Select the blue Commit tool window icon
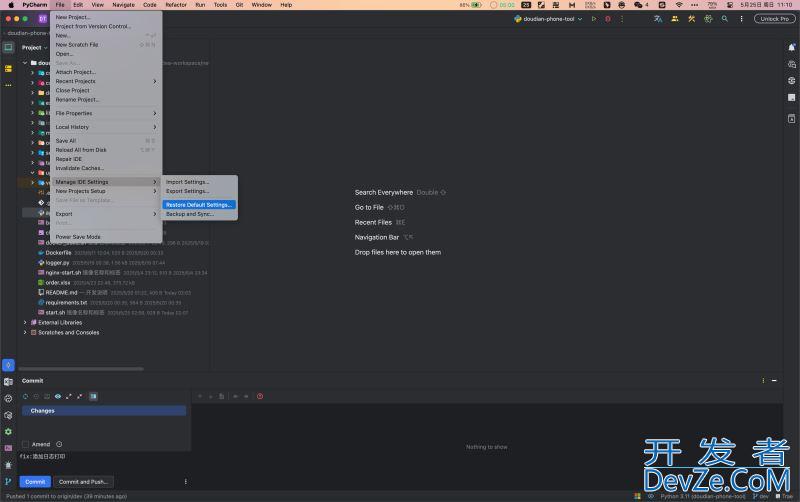 (8, 365)
